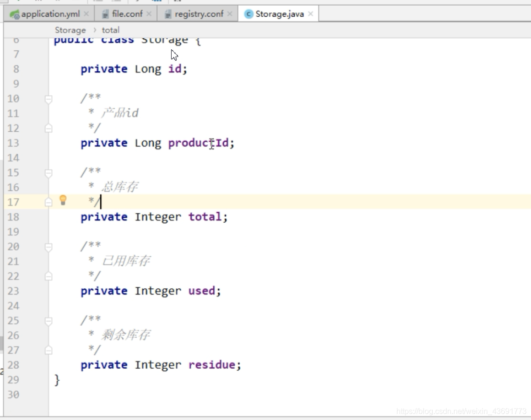Switch to the registry.conf tab
The image size is (531, 420).
point(199,14)
